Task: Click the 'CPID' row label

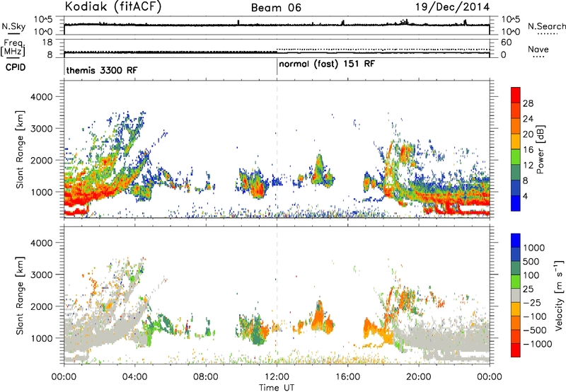Action: coord(16,67)
